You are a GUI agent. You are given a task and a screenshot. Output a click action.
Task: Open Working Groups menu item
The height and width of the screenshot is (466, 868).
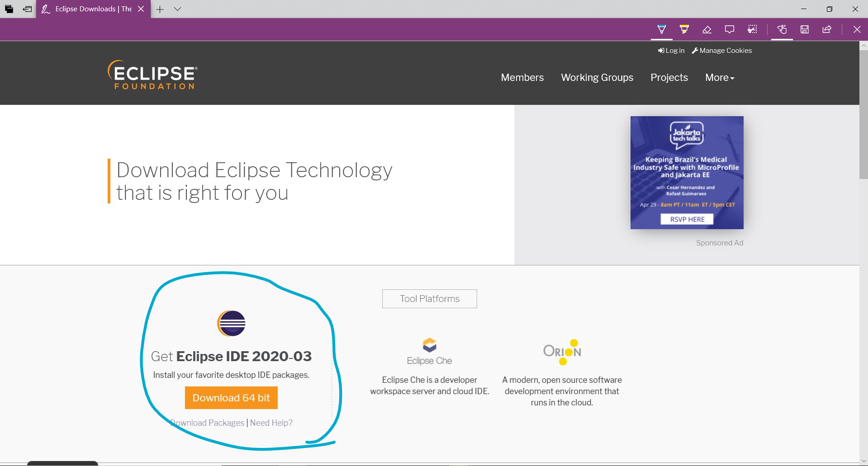pos(597,78)
